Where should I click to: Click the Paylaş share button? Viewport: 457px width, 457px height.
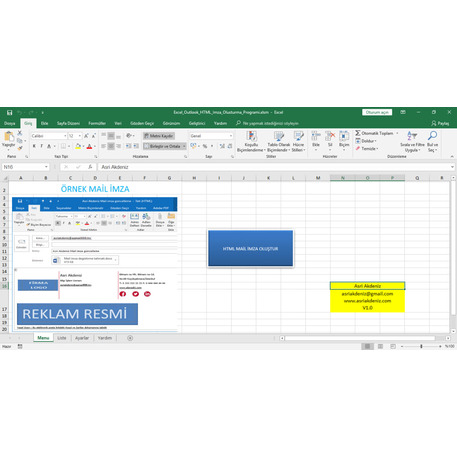(x=440, y=123)
